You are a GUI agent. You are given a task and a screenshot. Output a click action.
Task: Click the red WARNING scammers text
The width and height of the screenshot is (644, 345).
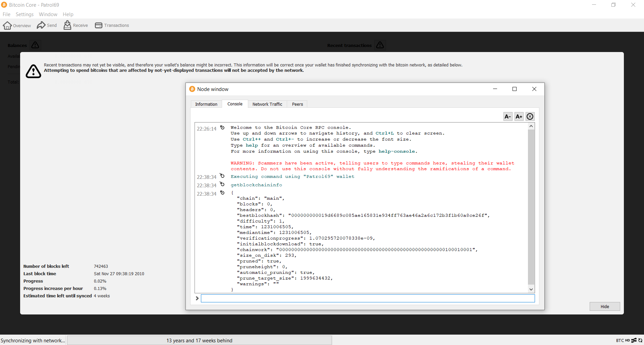tap(372, 166)
